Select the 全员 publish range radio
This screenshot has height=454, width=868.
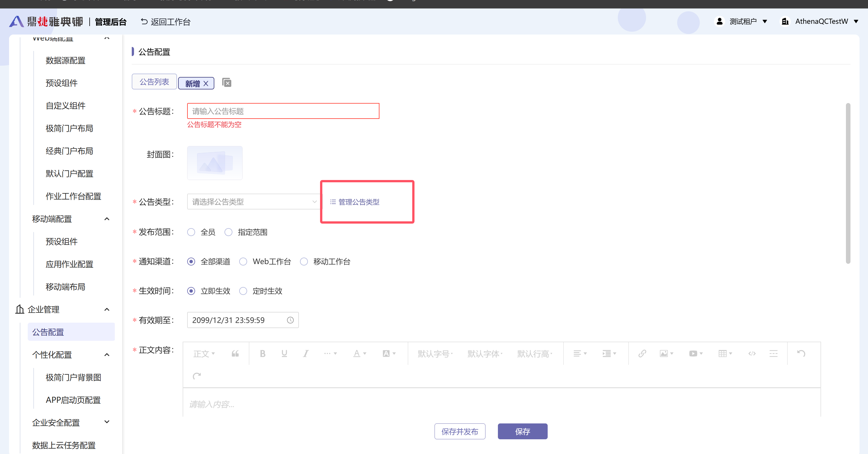point(191,232)
